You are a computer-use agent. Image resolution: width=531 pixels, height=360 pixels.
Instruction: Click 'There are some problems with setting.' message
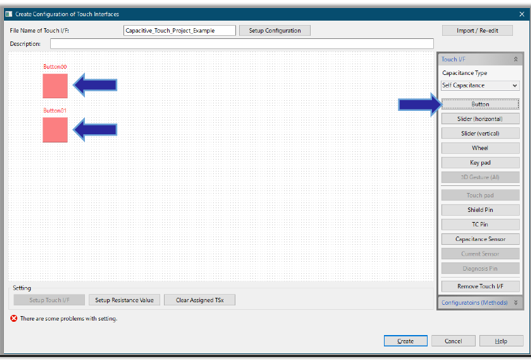pyautogui.click(x=68, y=319)
